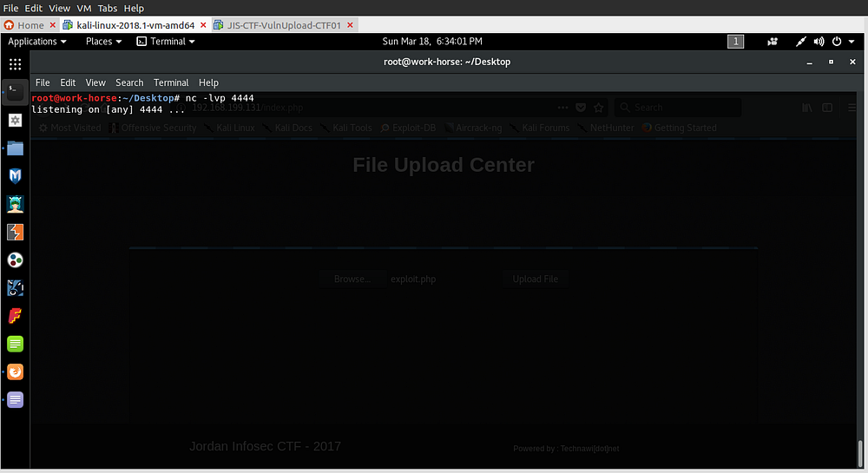Open Burp Suite from the dock
Viewport: 868px width, 473px height.
point(15,232)
